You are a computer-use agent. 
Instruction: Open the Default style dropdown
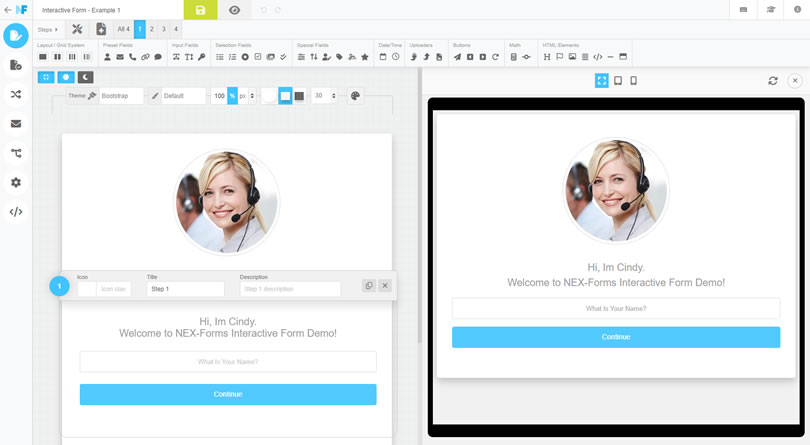click(183, 96)
